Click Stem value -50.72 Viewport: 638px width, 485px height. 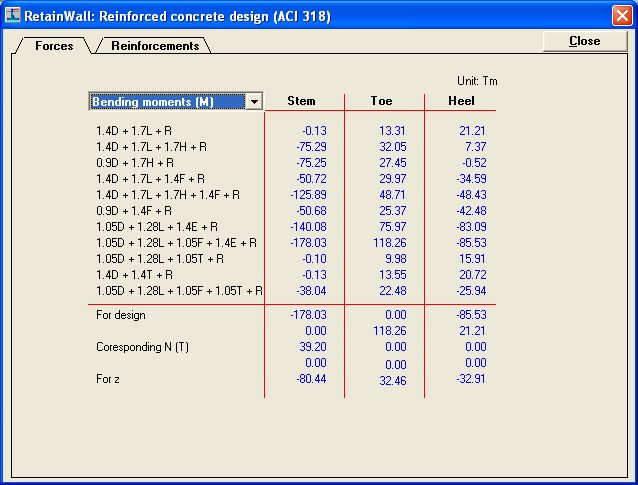(311, 179)
